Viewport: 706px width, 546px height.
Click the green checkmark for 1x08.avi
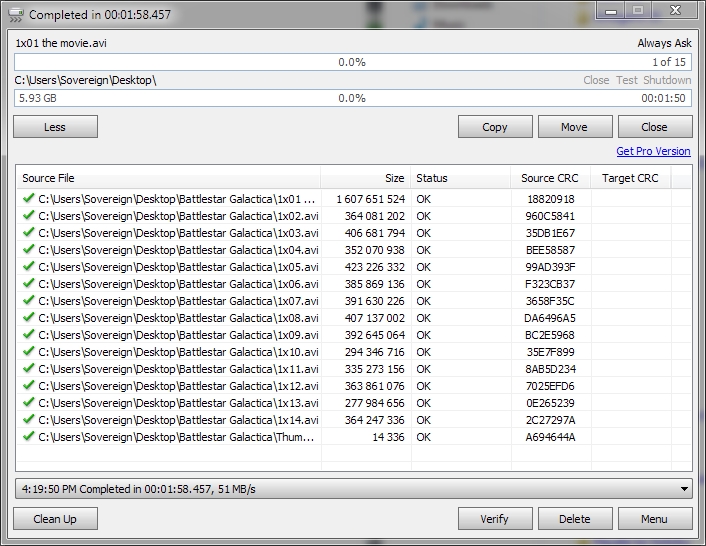tap(28, 317)
